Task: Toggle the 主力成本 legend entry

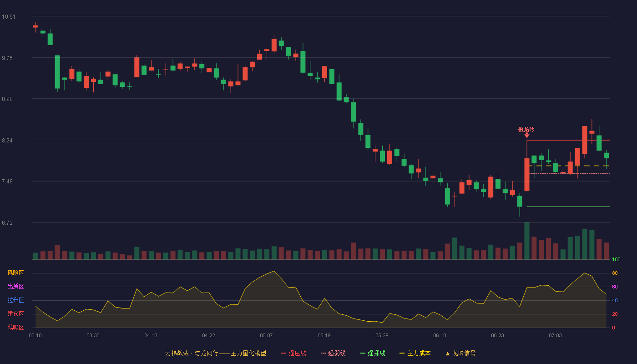Action: coord(415,353)
